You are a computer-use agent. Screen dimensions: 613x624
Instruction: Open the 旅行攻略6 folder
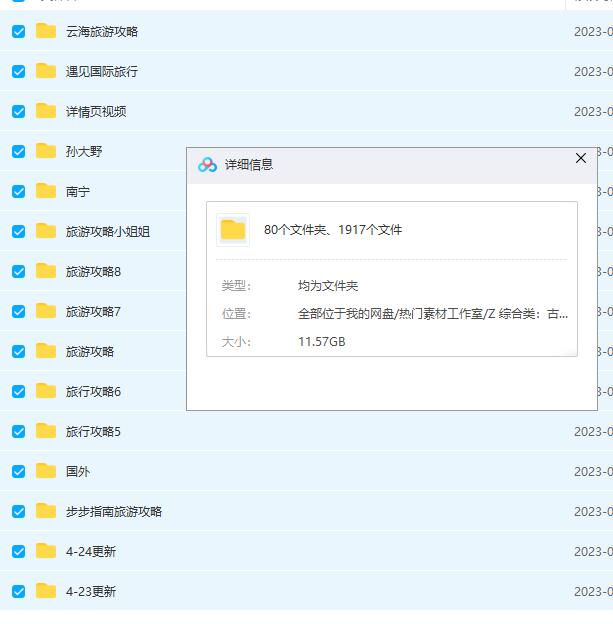(93, 391)
